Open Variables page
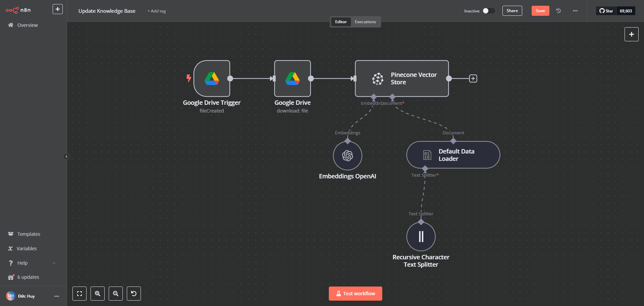Viewport: 644px width, 306px height. (x=26, y=249)
